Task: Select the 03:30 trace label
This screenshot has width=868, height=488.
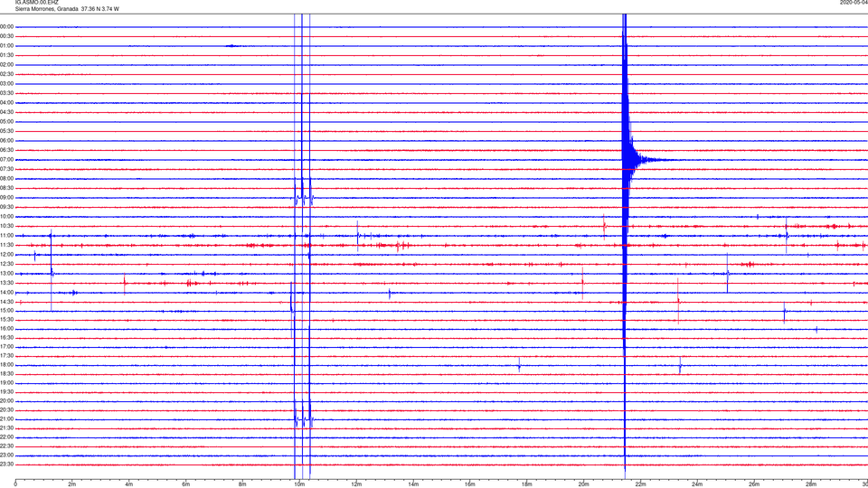Action: click(x=6, y=93)
